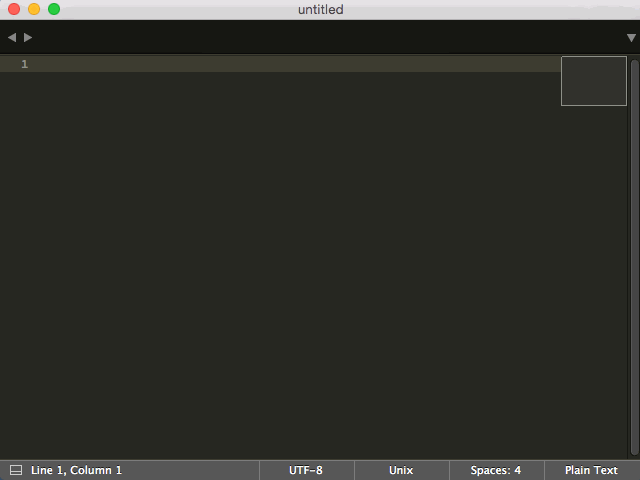The height and width of the screenshot is (480, 640).
Task: Click the untitled window title text
Action: point(320,9)
